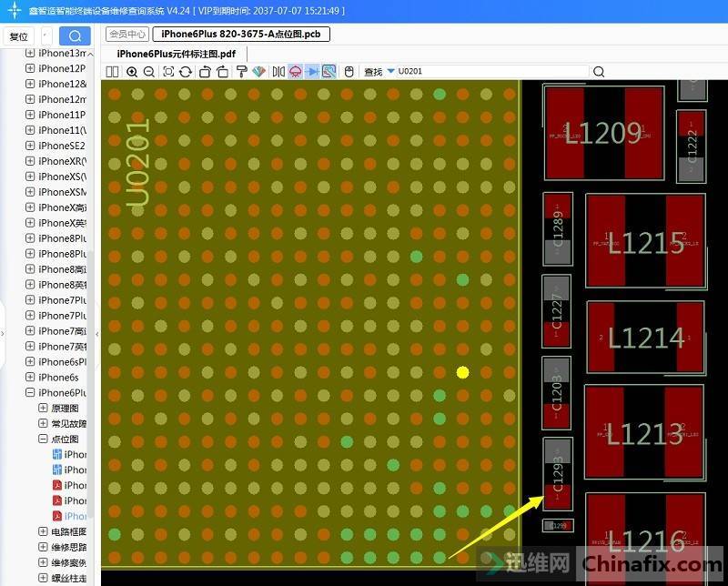Image resolution: width=728 pixels, height=586 pixels.
Task: Click the zoom in magnifier icon
Action: (132, 72)
